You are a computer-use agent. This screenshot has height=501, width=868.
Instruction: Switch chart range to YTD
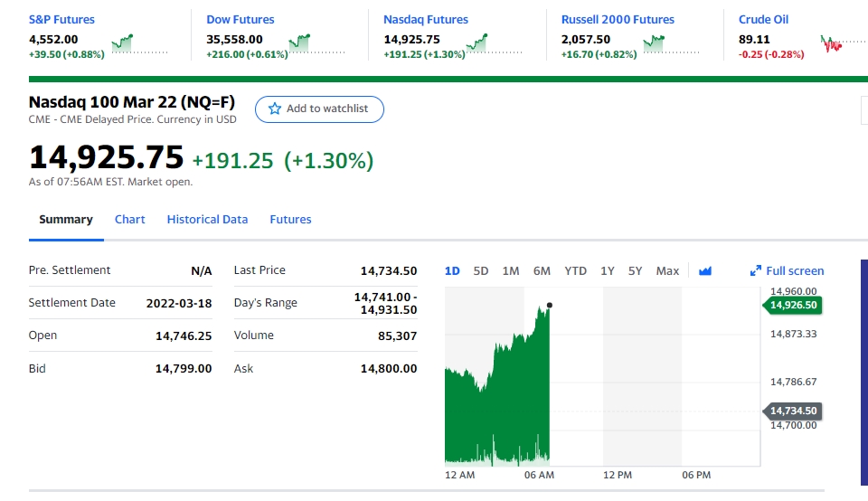coord(575,270)
